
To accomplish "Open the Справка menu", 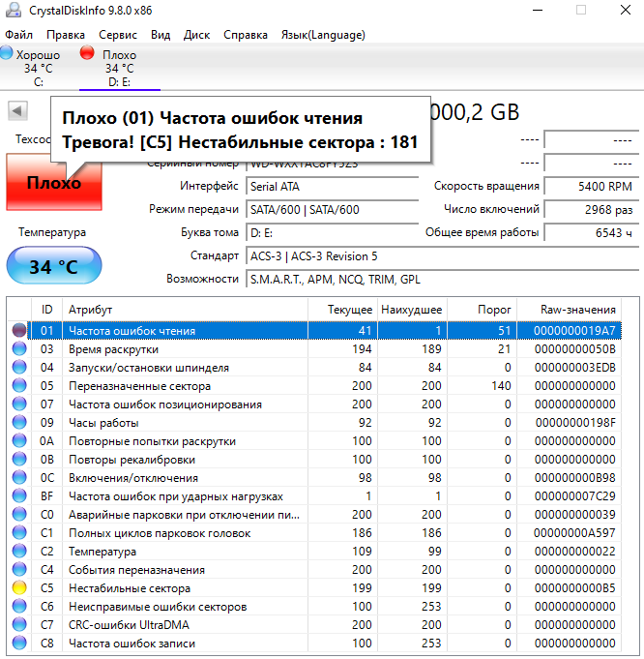I will [246, 35].
